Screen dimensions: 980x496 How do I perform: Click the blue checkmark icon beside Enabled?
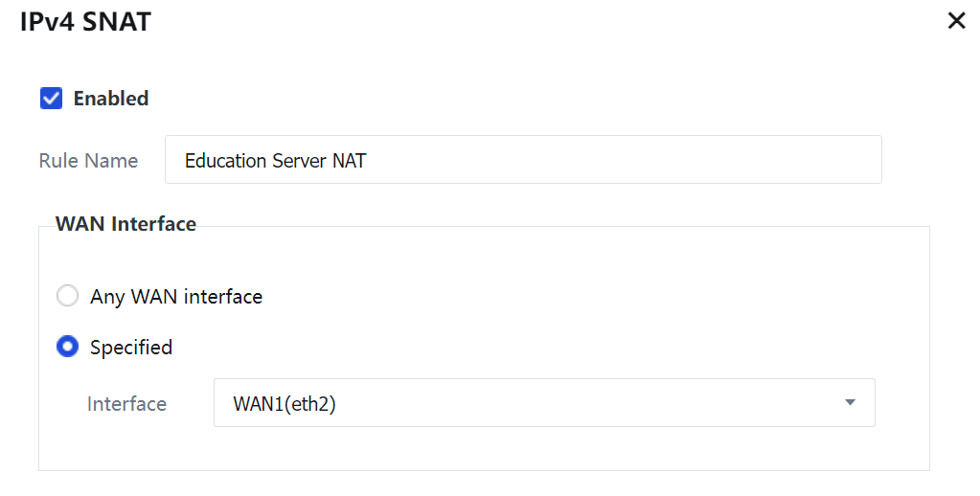52,99
